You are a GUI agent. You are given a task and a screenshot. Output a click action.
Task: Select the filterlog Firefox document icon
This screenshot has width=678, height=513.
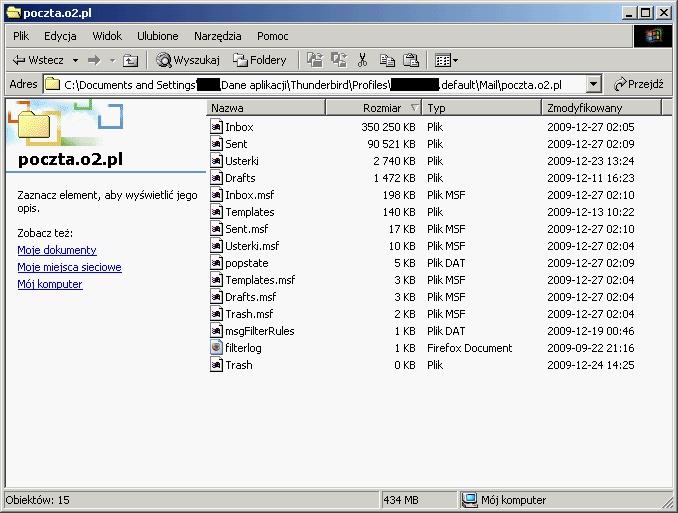click(216, 347)
